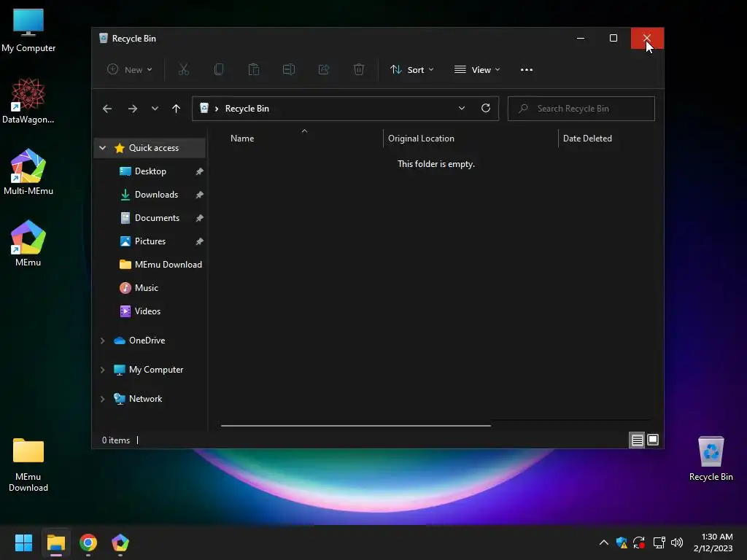Unpin Downloads using its pin icon

coord(200,194)
